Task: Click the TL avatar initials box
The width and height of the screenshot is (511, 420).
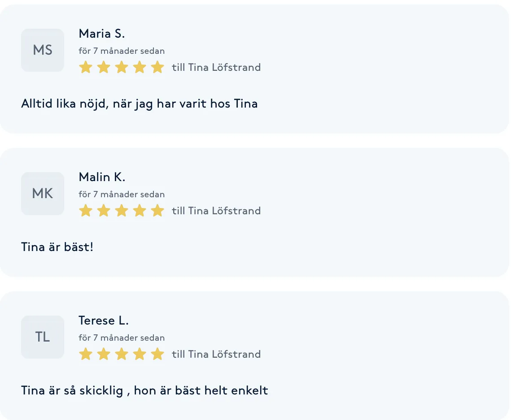Action: 43,337
